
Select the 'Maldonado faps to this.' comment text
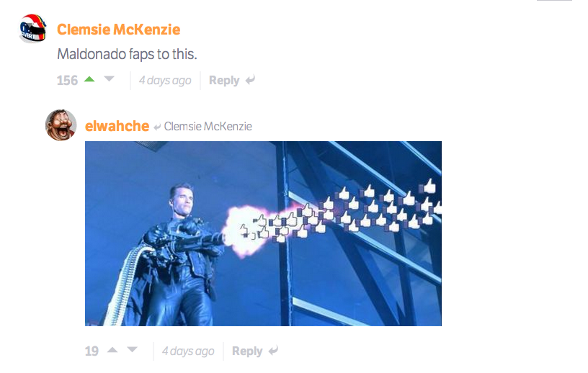click(127, 54)
